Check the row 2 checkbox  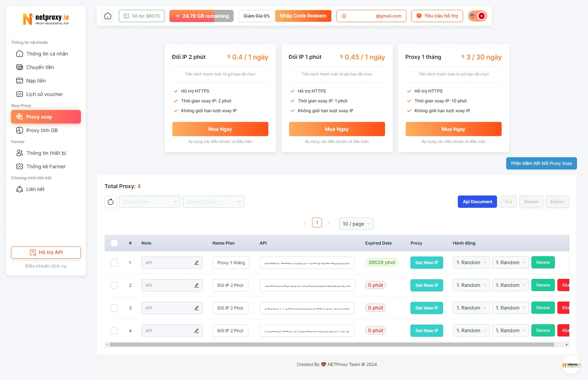114,285
